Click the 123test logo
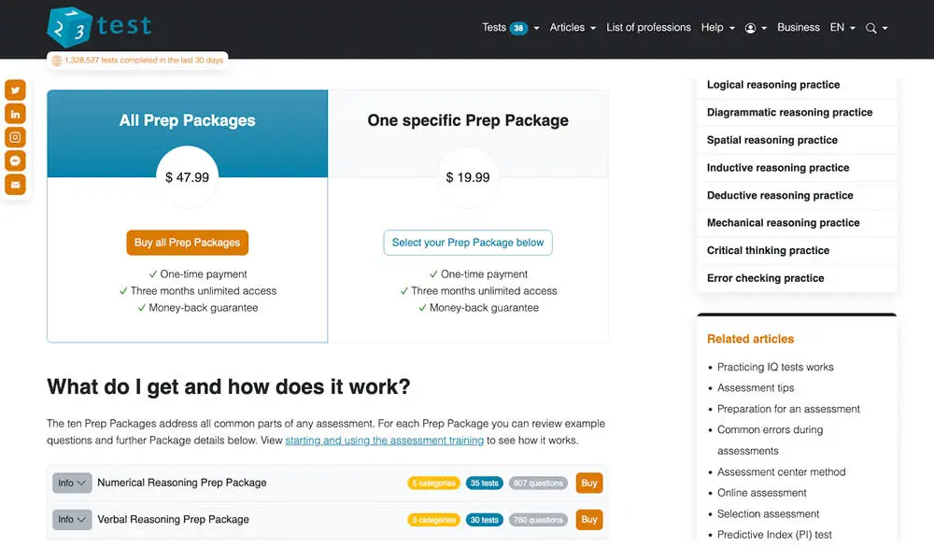 pos(98,26)
